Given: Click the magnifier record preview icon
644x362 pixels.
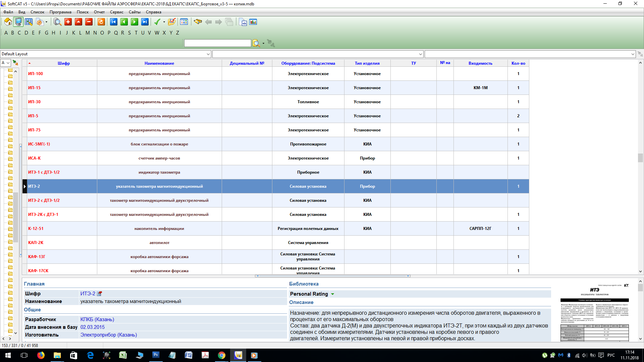Looking at the screenshot, I should click(x=57, y=22).
